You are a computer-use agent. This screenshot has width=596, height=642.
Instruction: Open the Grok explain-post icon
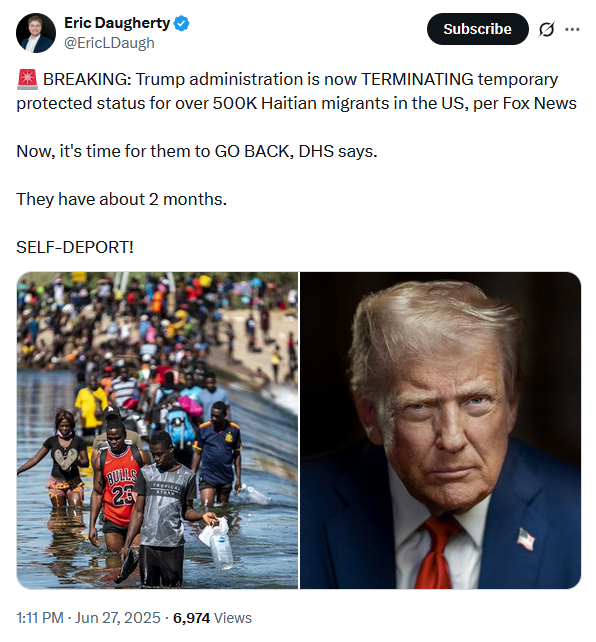pos(546,29)
